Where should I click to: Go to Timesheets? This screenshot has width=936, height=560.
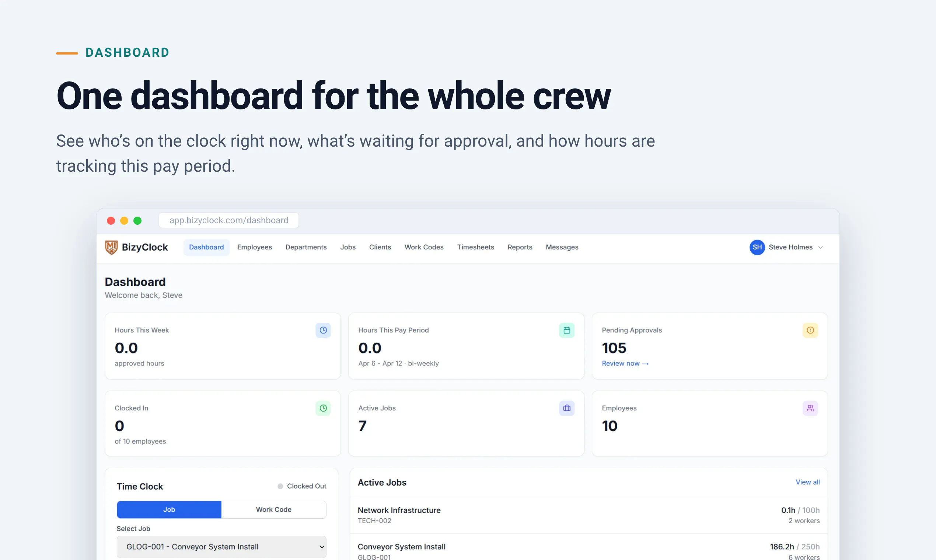[x=475, y=247]
